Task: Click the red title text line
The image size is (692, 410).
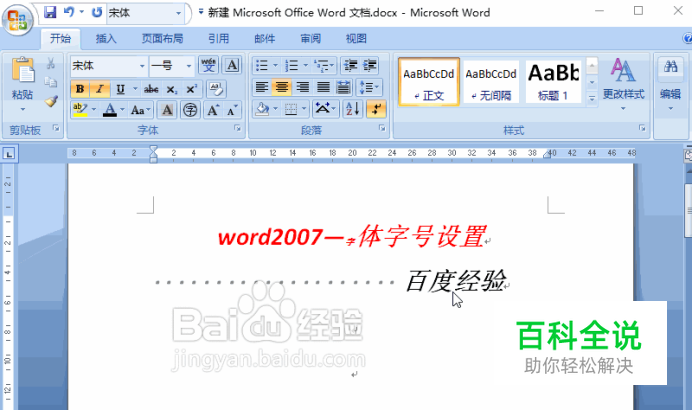Action: pos(353,236)
